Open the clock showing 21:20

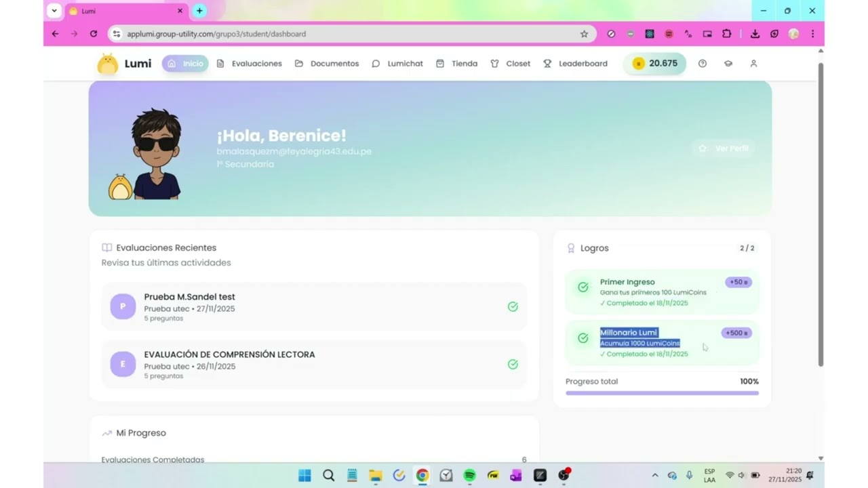(785, 475)
